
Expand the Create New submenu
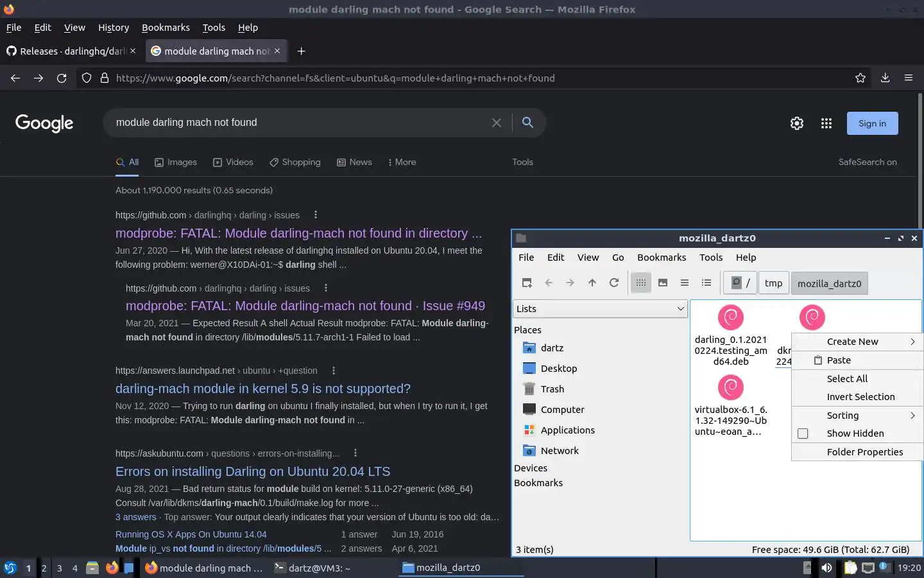(x=858, y=342)
